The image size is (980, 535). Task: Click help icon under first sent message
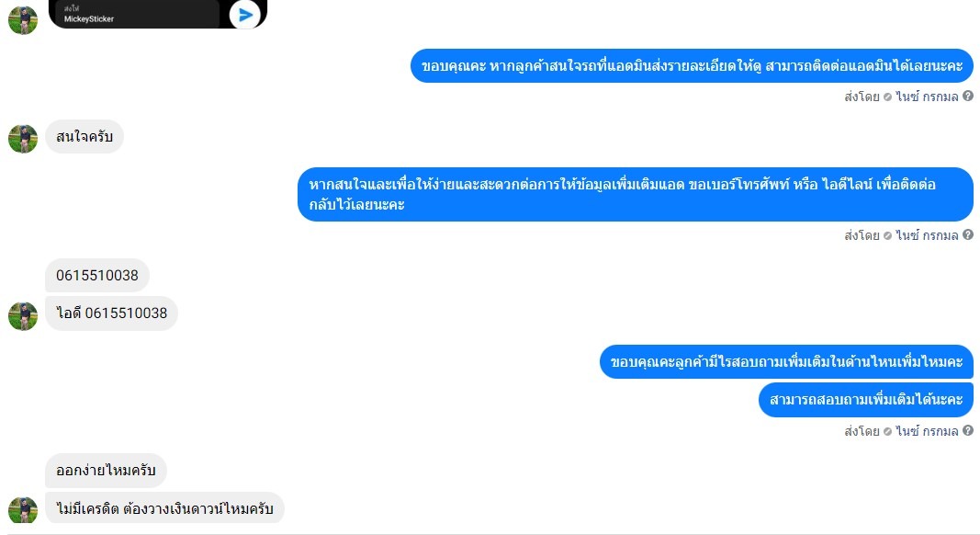(x=967, y=96)
